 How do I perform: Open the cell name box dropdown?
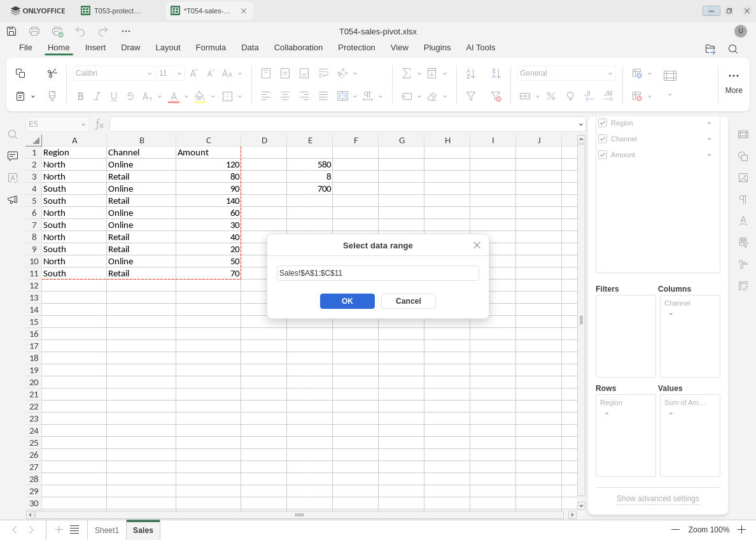pos(83,125)
